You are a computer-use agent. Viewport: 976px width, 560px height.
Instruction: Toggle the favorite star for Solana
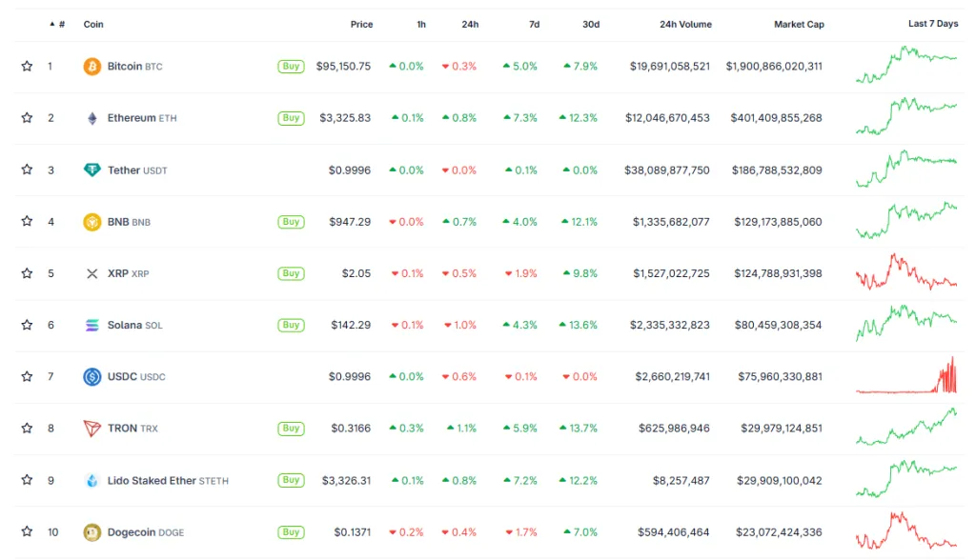(x=27, y=325)
